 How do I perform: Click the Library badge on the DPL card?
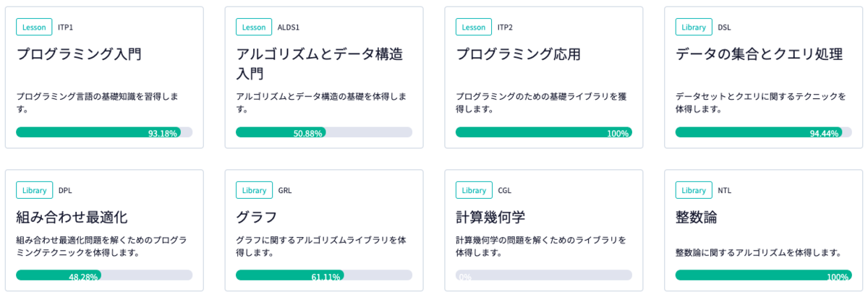[x=34, y=190]
